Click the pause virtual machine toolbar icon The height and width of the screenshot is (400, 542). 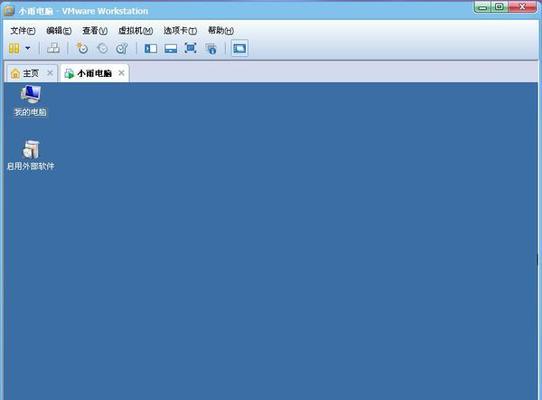click(x=14, y=48)
